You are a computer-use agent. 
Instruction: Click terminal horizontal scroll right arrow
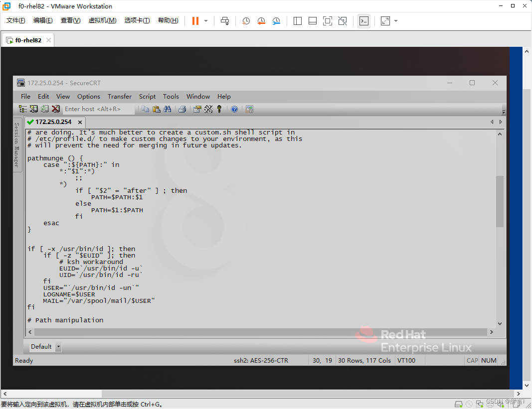pos(491,332)
